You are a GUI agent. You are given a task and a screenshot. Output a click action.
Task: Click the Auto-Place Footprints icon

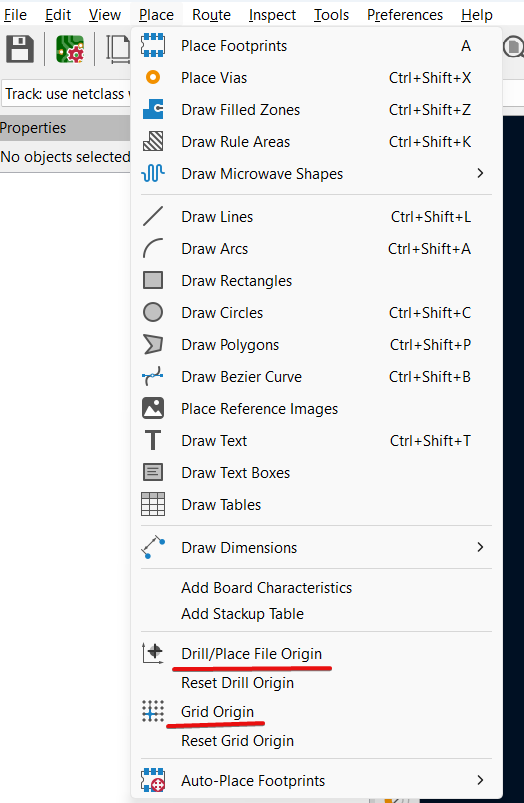(153, 780)
